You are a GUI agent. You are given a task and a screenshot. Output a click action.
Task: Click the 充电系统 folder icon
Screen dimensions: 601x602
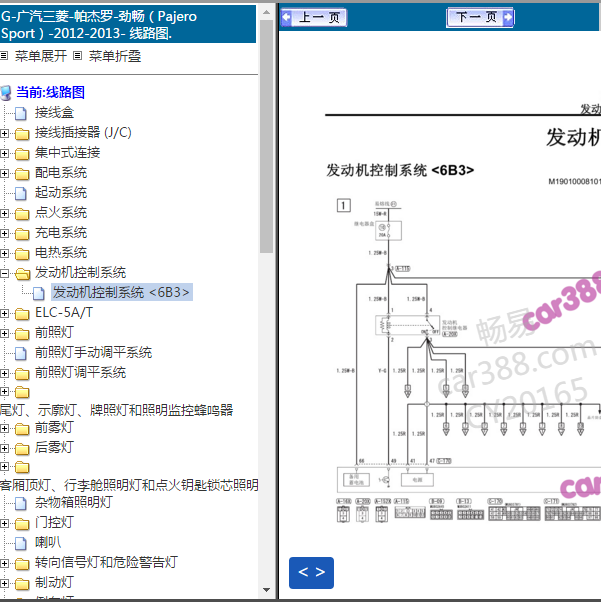tap(22, 233)
